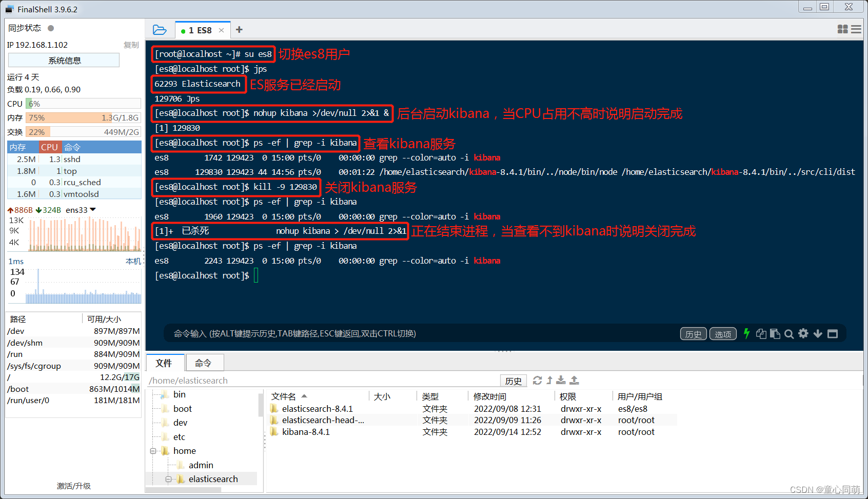Click the /boot disk usage row
The width and height of the screenshot is (868, 499).
[x=74, y=389]
